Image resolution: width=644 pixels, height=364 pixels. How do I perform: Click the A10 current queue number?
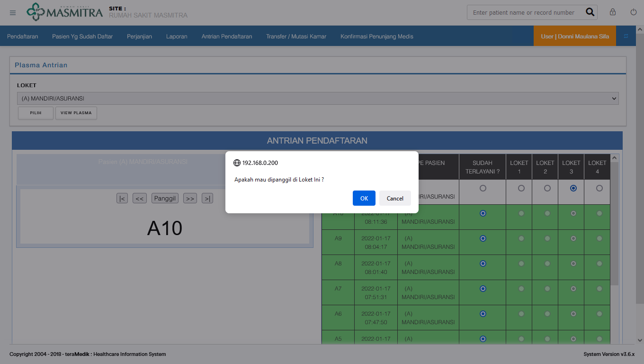[x=165, y=228]
